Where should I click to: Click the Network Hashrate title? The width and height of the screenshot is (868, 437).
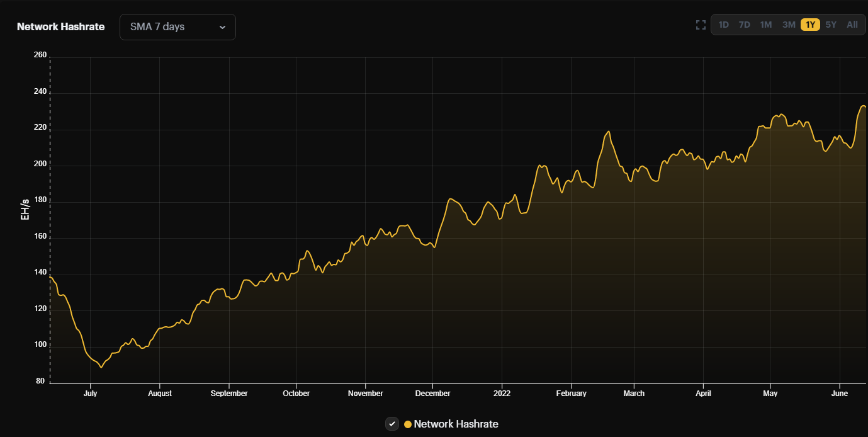coord(60,26)
